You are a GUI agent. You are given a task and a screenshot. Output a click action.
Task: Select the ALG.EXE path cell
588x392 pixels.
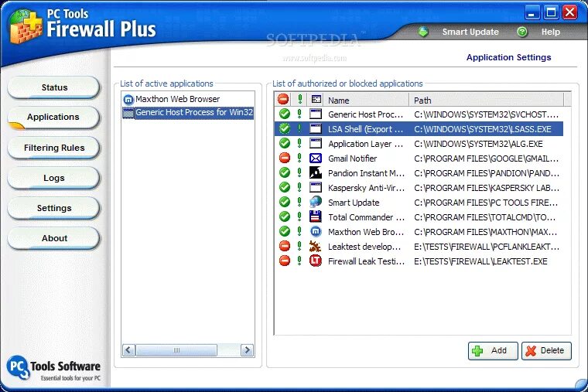click(x=478, y=144)
